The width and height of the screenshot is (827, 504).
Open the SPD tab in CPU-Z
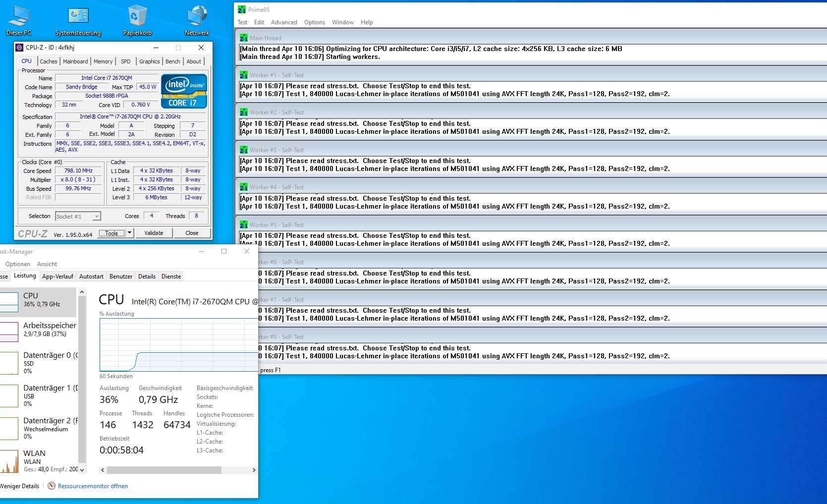(x=126, y=61)
